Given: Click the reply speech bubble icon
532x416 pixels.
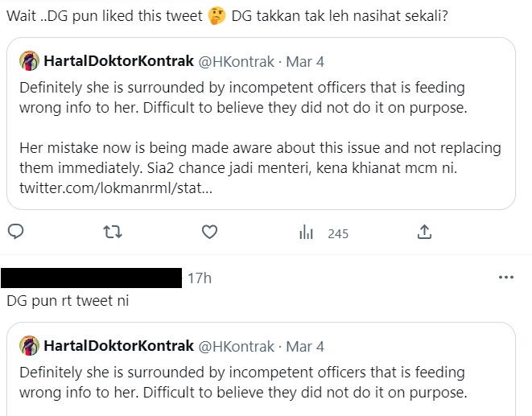Looking at the screenshot, I should click(15, 233).
